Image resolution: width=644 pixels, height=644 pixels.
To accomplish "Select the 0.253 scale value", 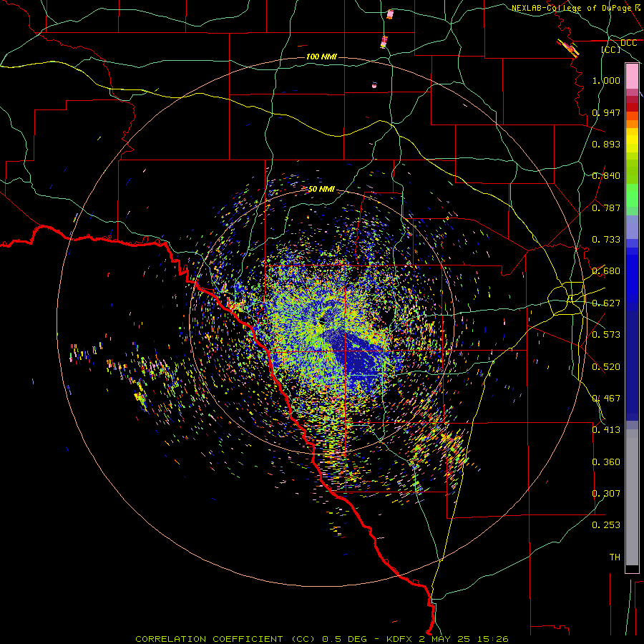I will tap(606, 525).
